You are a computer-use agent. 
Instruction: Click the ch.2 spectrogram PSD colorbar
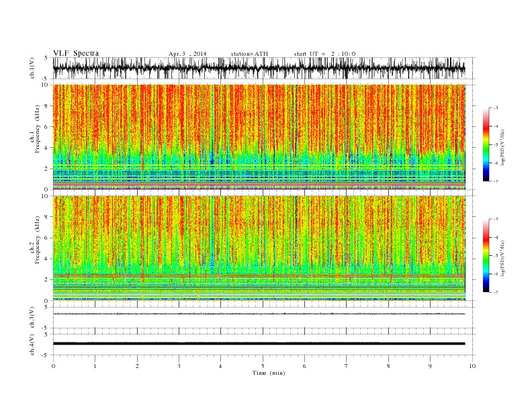(486, 256)
